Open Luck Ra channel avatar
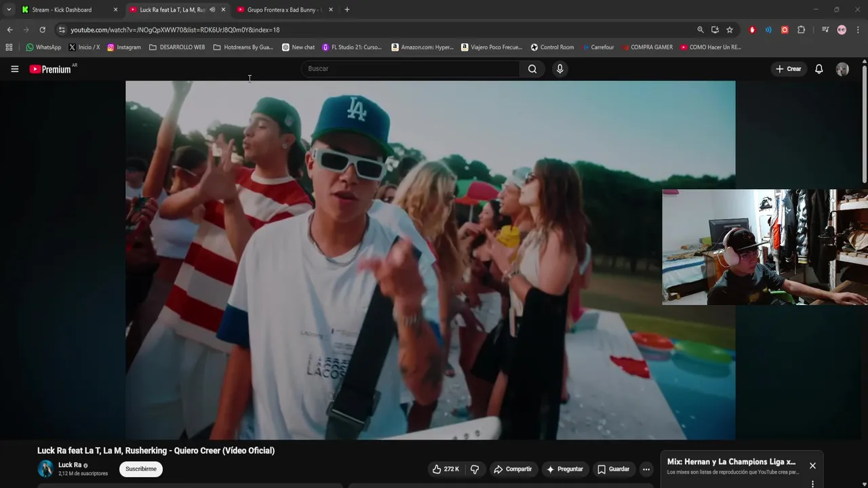868x488 pixels. point(45,468)
